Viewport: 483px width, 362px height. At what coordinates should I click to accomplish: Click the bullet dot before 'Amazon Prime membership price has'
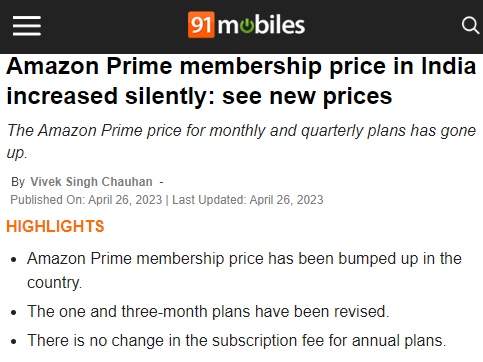(x=14, y=260)
